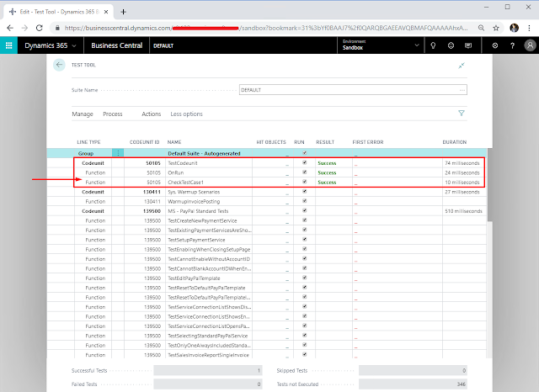
Task: Open the Suite Name lookup ellipsis
Action: 462,90
